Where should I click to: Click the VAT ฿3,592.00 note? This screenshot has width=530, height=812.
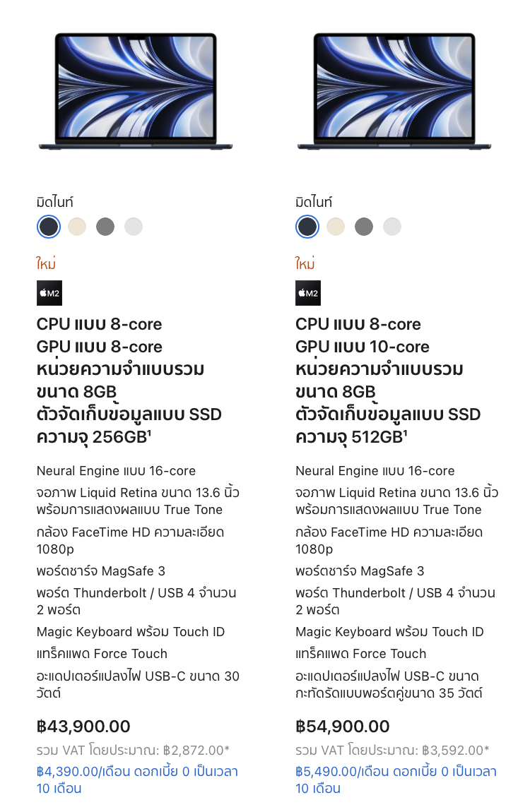392,751
